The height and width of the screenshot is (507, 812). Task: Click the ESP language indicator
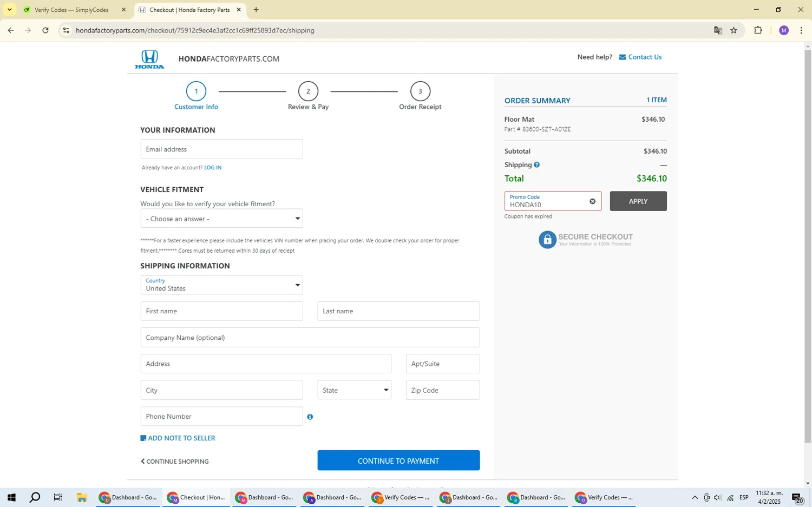coord(744,498)
